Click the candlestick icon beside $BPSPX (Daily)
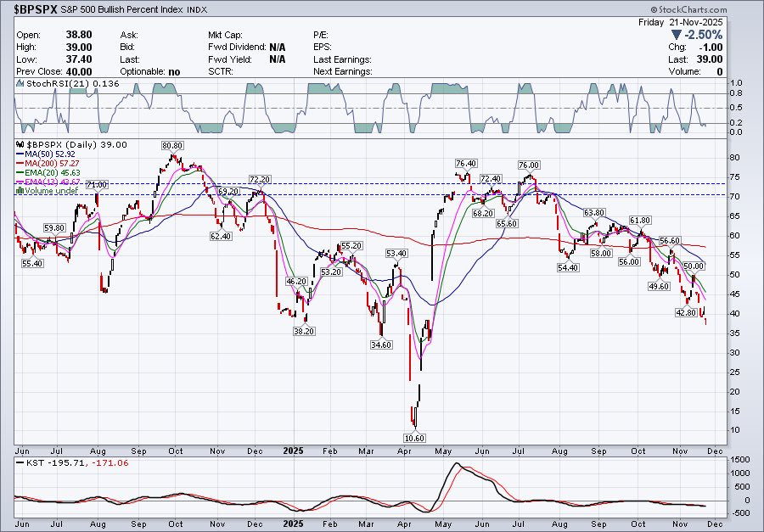This screenshot has width=764, height=532. (20, 145)
